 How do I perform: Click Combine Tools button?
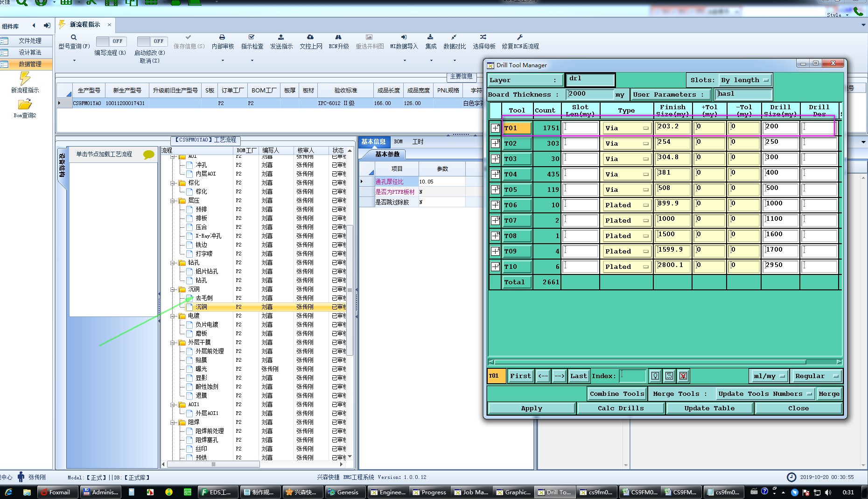[617, 394]
